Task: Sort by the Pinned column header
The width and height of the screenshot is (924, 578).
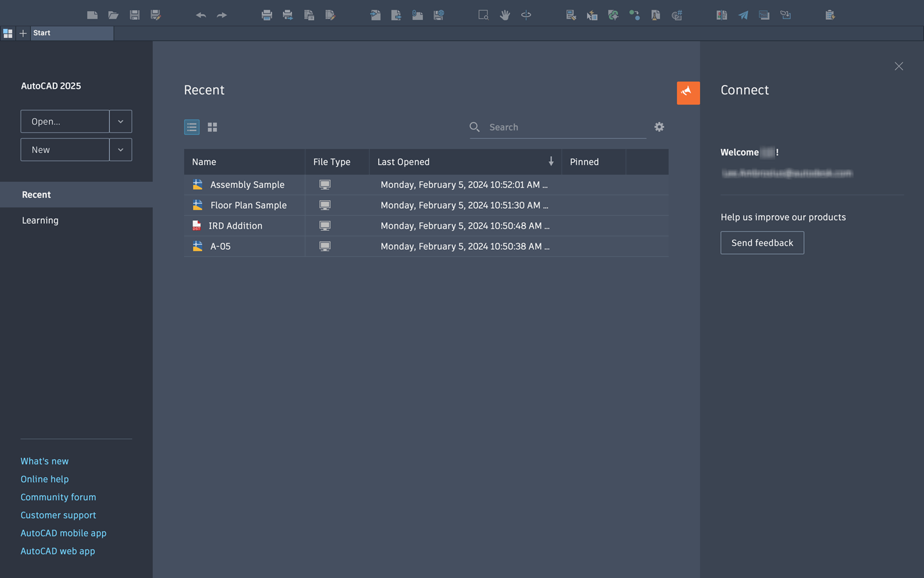Action: (594, 162)
